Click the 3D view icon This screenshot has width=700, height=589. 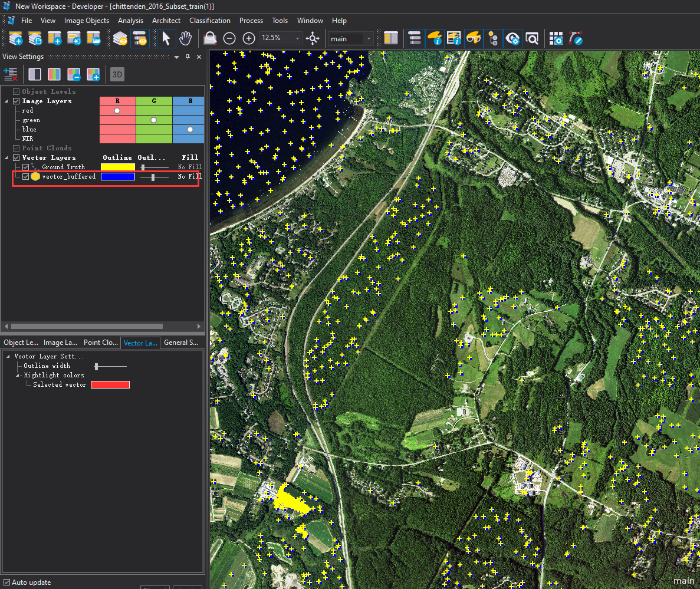click(x=117, y=74)
